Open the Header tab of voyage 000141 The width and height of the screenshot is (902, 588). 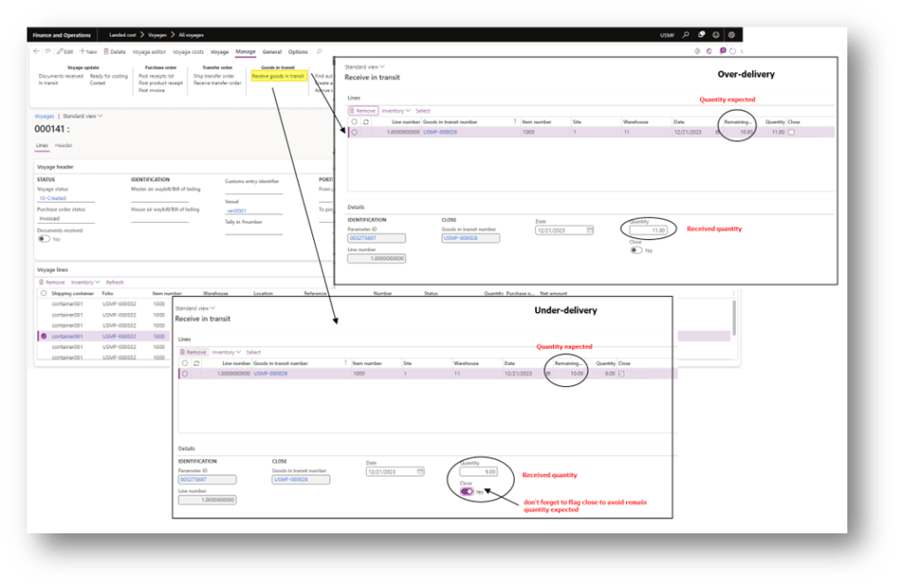click(63, 145)
